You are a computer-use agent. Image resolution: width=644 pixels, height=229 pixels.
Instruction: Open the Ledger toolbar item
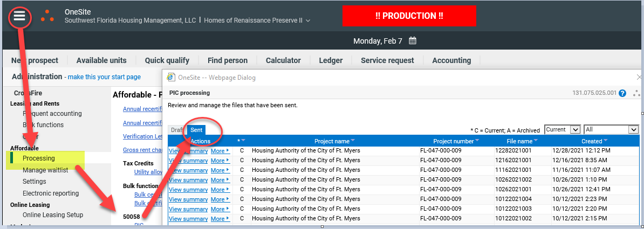(331, 60)
